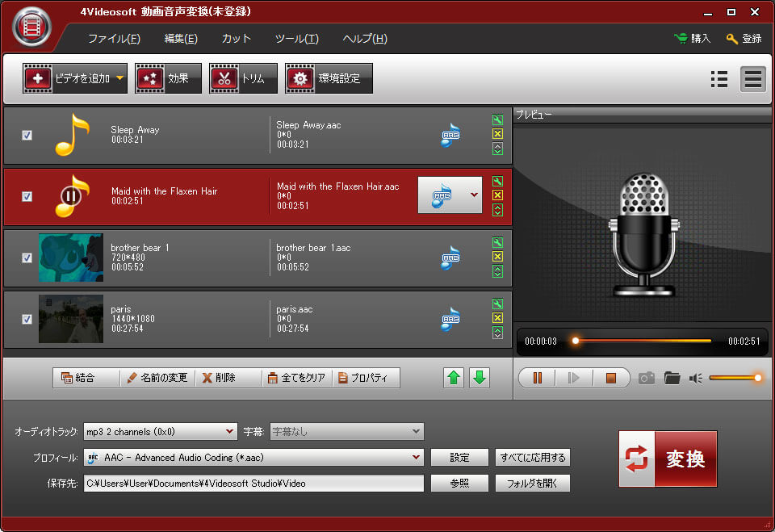This screenshot has width=775, height=532.
Task: Click the Register (登録) key link
Action: point(744,39)
